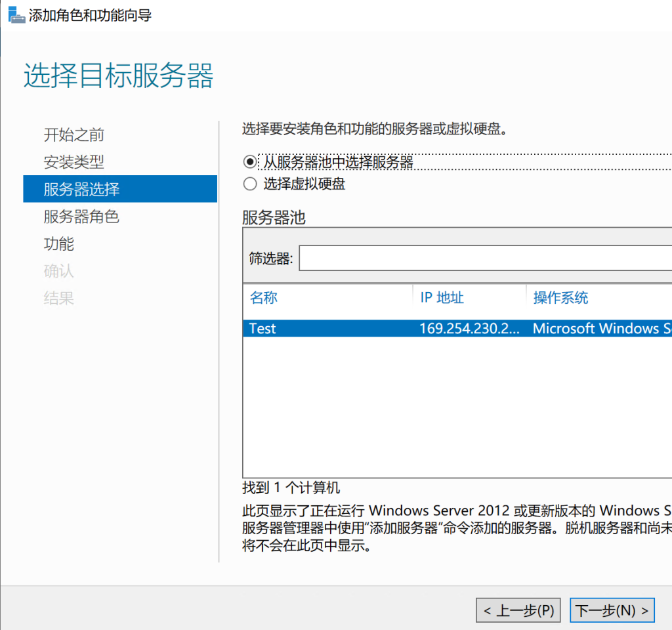Sort by the 操作系统 column header
The height and width of the screenshot is (630, 672).
coord(560,297)
